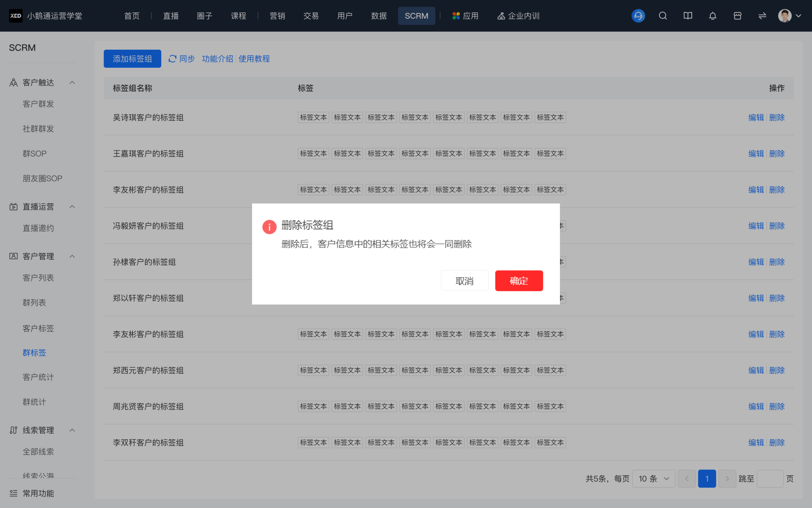Open the 功能介绍 link
Image resolution: width=812 pixels, height=508 pixels.
pyautogui.click(x=217, y=59)
